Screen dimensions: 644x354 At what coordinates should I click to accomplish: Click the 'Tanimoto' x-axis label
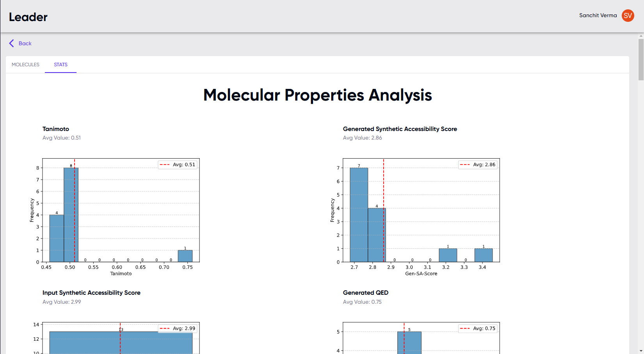[x=121, y=274]
